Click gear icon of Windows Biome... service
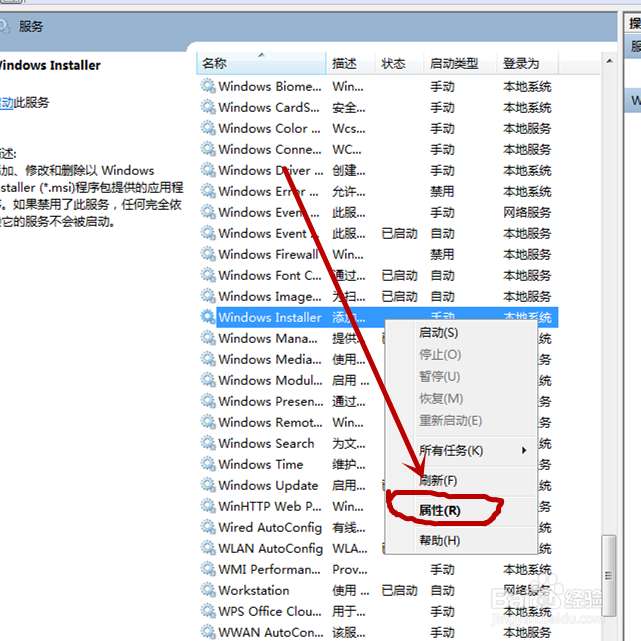641x641 pixels. click(208, 86)
